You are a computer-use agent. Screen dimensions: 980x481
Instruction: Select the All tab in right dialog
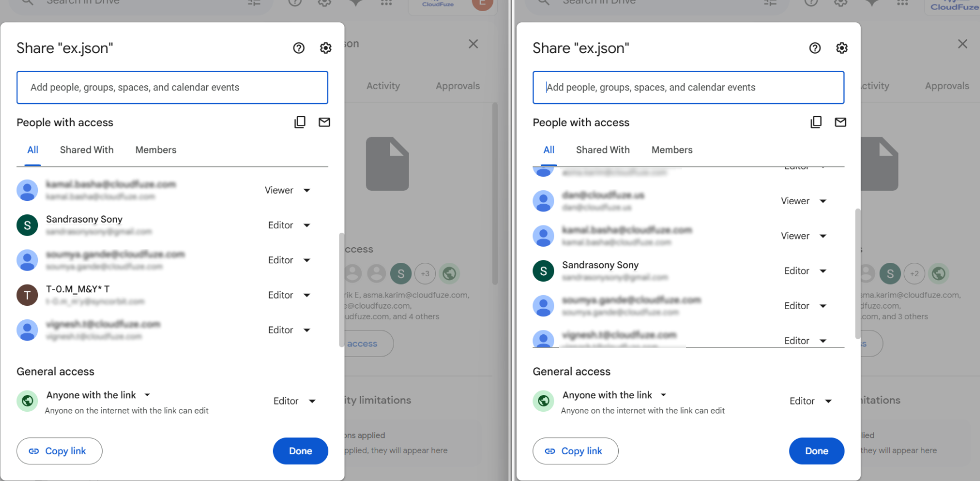coord(549,150)
